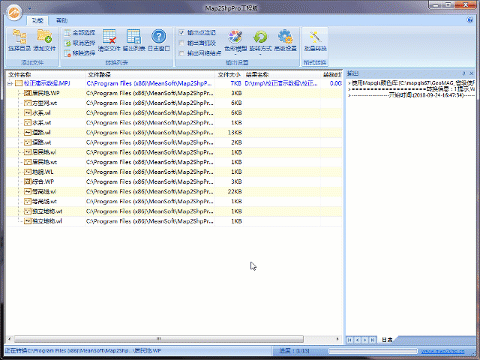
Task: Click the horizontal scrollbar left arrow
Action: tap(9, 339)
